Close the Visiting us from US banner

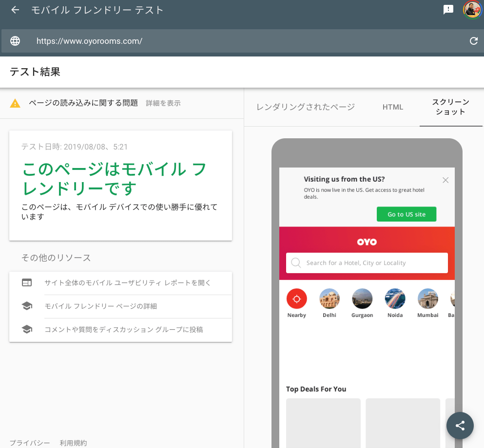pyautogui.click(x=445, y=180)
